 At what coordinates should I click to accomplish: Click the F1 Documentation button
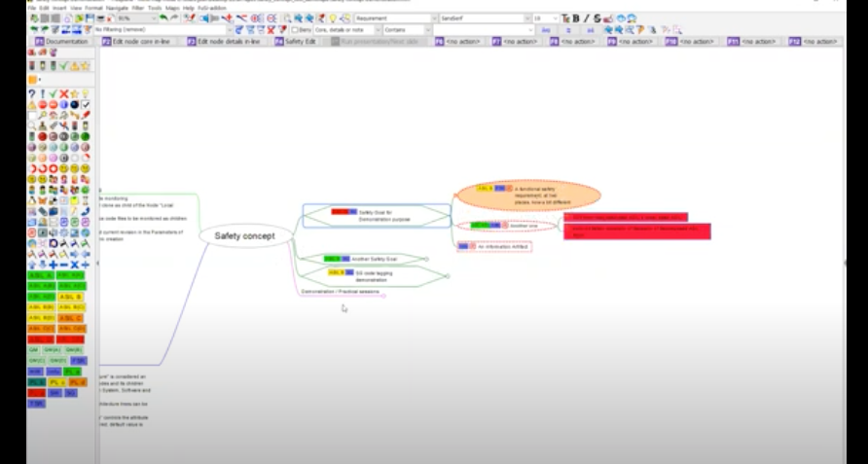[62, 42]
